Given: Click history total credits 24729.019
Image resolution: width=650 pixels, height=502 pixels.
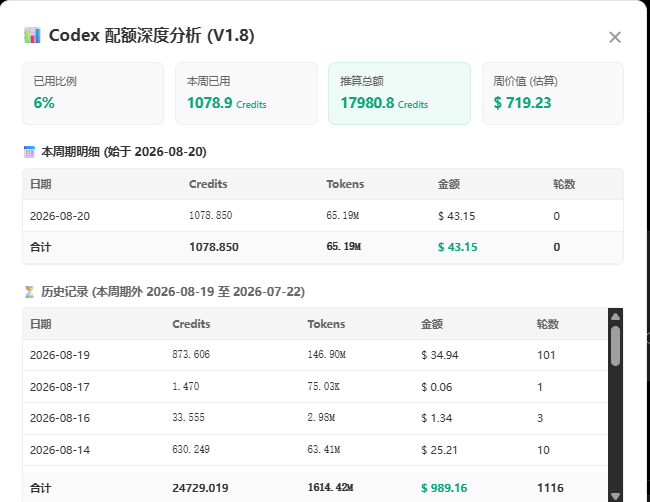Looking at the screenshot, I should coord(200,488).
